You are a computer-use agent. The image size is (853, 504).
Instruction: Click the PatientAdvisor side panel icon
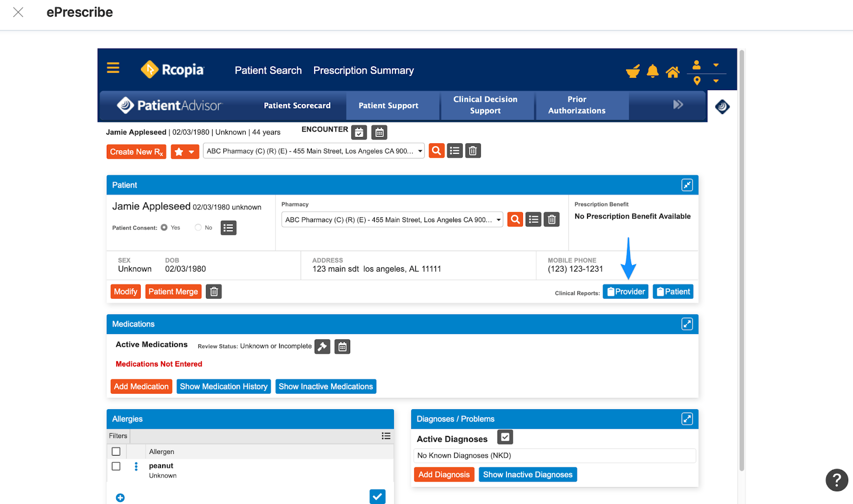click(722, 107)
